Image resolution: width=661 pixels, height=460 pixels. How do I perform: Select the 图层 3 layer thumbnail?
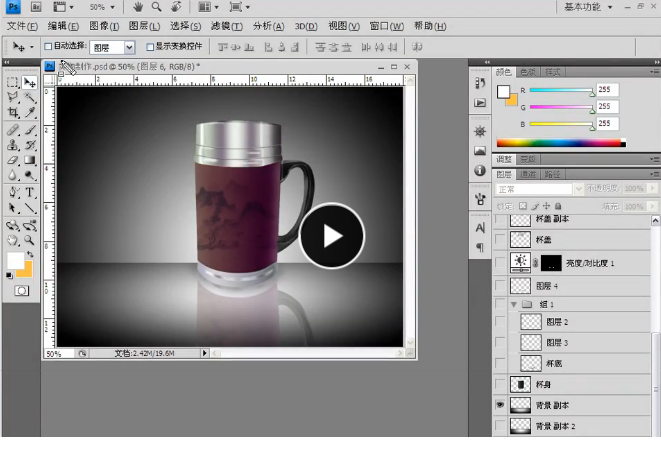pos(531,342)
